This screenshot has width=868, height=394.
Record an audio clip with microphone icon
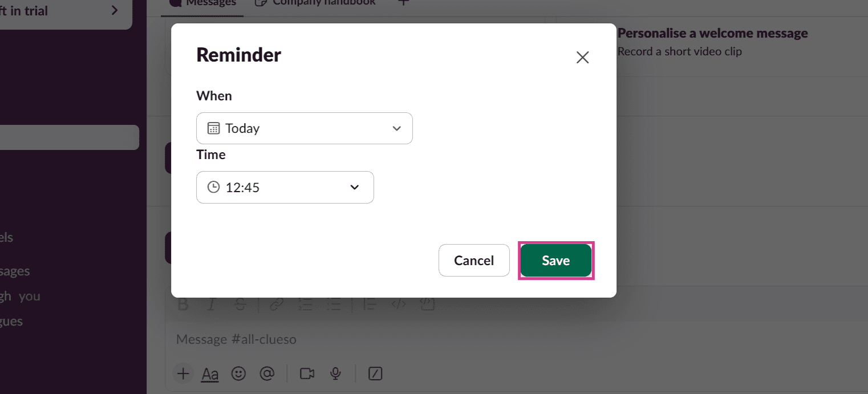click(336, 373)
